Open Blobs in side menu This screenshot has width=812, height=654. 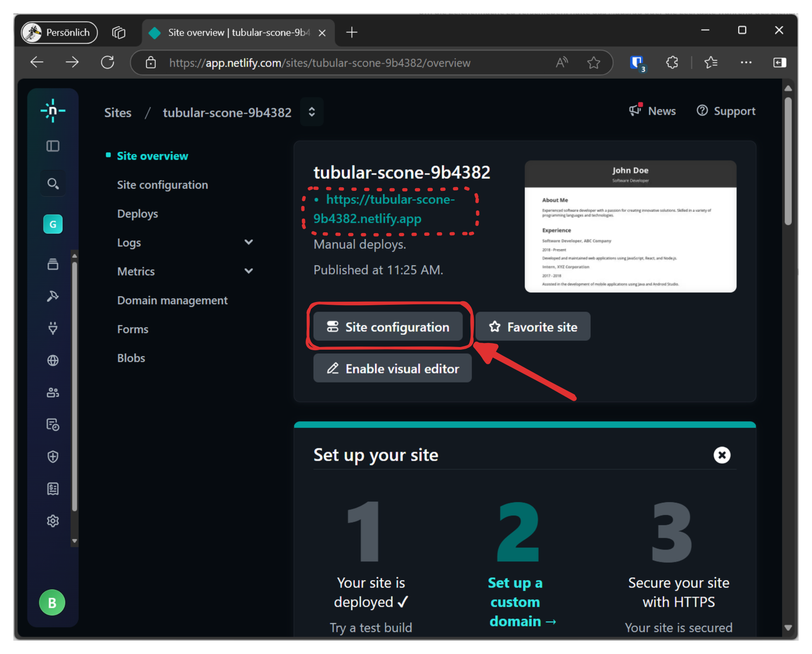click(131, 358)
